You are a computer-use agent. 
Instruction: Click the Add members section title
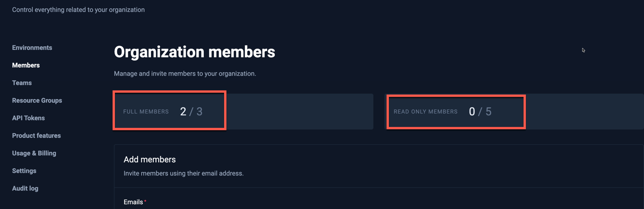pyautogui.click(x=150, y=159)
